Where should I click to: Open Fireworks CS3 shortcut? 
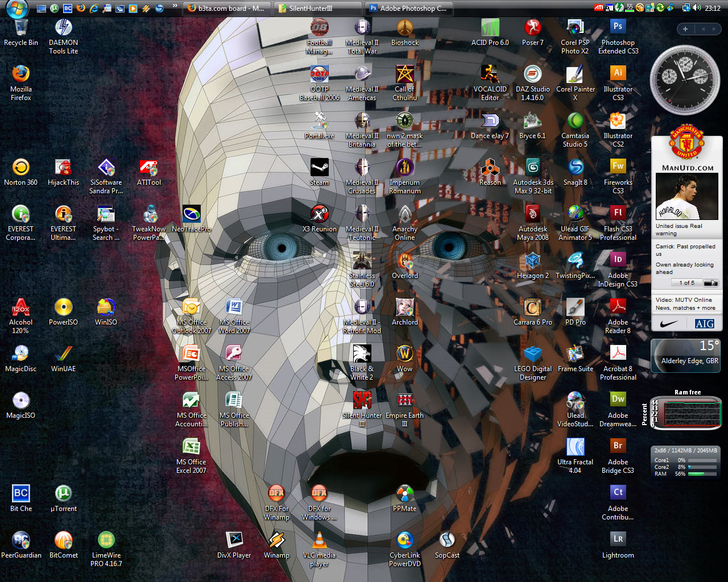point(618,176)
